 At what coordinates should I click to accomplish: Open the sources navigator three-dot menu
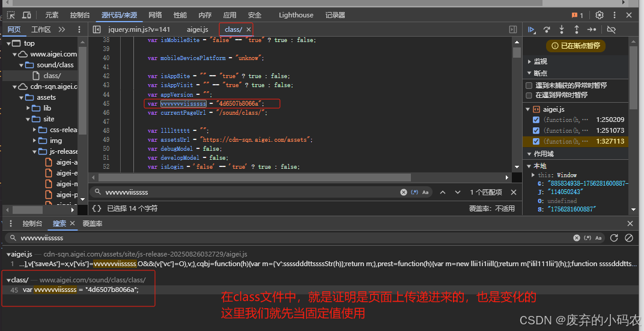(79, 29)
